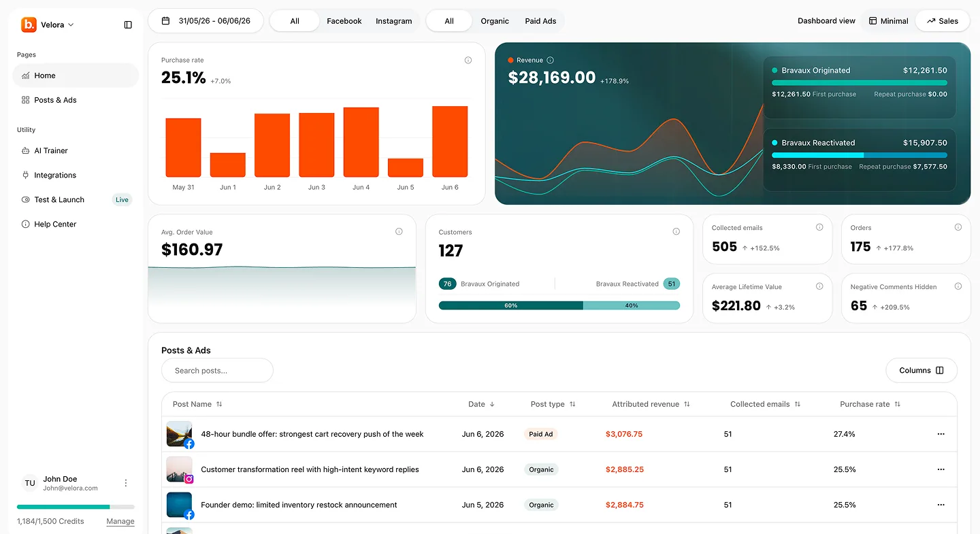This screenshot has height=534, width=980.
Task: Go to Home page
Action: tap(76, 76)
